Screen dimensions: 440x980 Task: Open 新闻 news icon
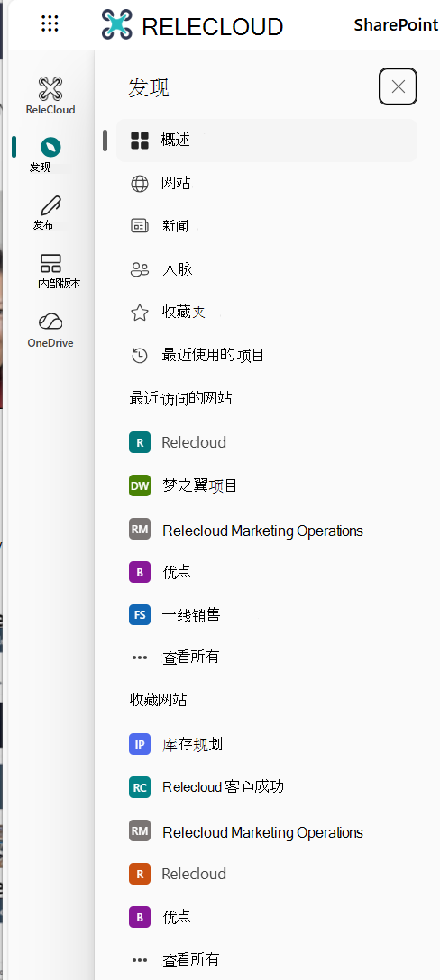(x=140, y=225)
